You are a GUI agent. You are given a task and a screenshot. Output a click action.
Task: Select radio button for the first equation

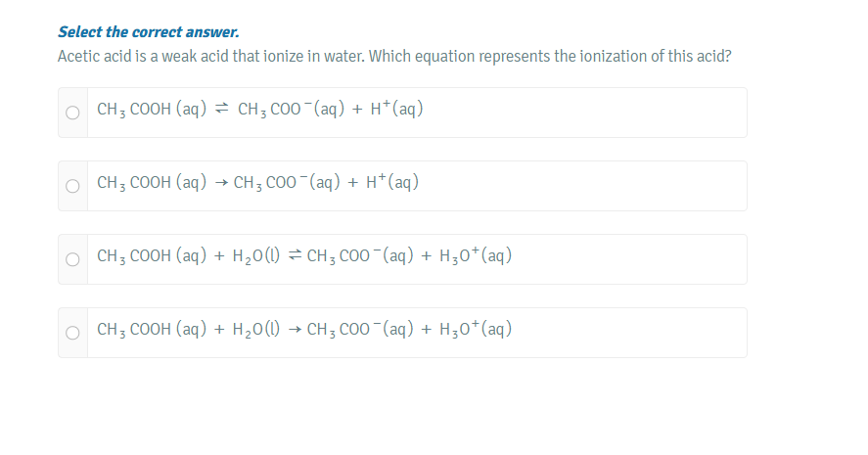[x=72, y=113]
